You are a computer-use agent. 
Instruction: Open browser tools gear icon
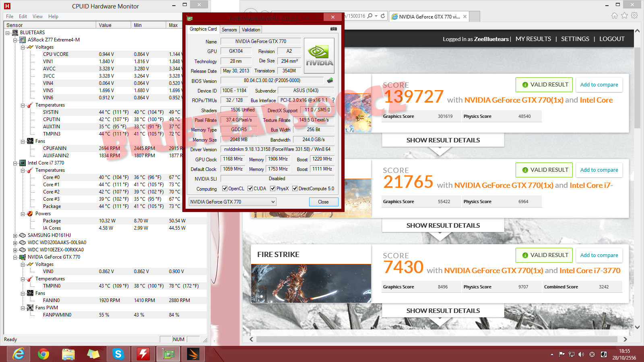(634, 15)
